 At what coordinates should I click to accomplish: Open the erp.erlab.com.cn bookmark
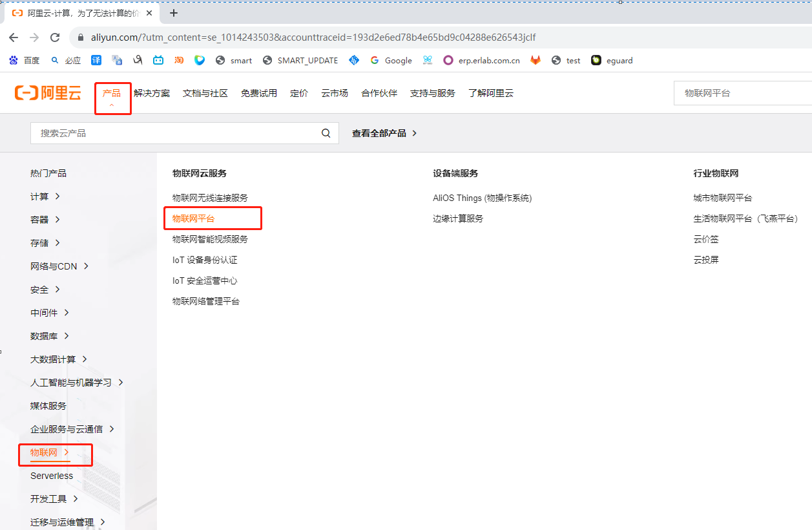(481, 60)
